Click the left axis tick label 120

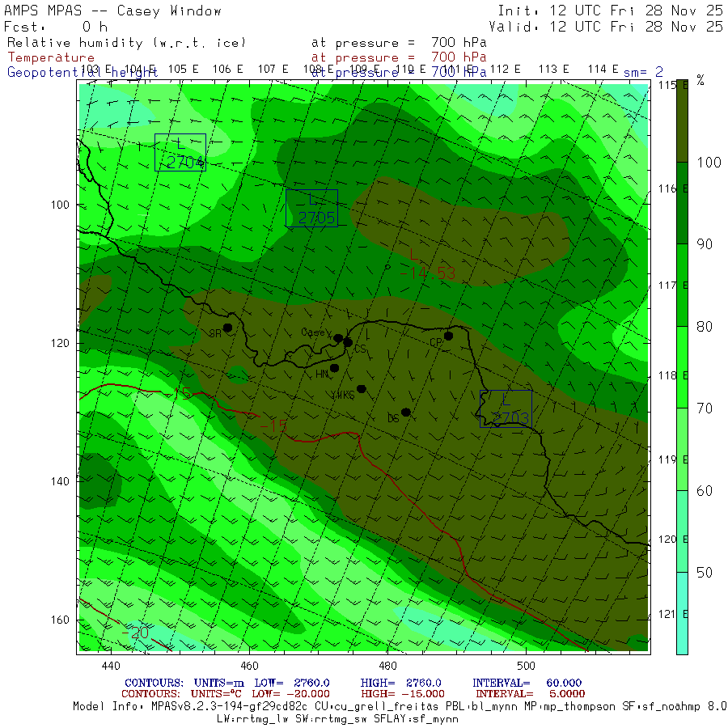(x=60, y=343)
